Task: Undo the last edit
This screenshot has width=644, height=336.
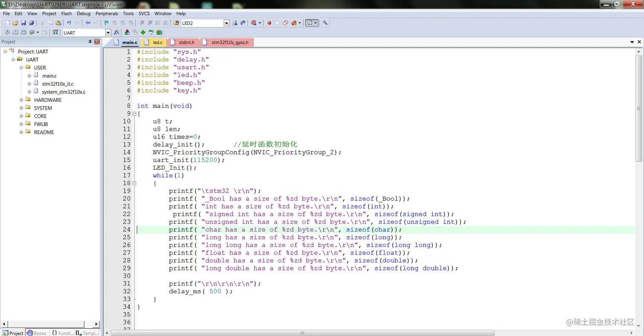Action: coord(69,23)
